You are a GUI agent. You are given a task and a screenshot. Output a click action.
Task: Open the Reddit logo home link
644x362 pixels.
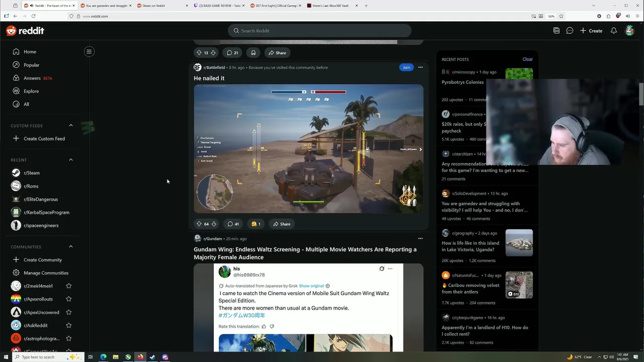coord(25,31)
